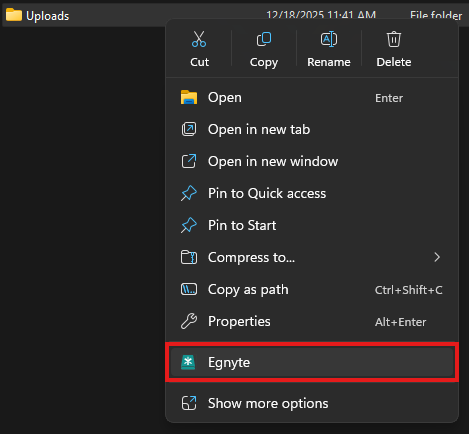Select the Uploads folder name
469x434 pixels.
48,16
